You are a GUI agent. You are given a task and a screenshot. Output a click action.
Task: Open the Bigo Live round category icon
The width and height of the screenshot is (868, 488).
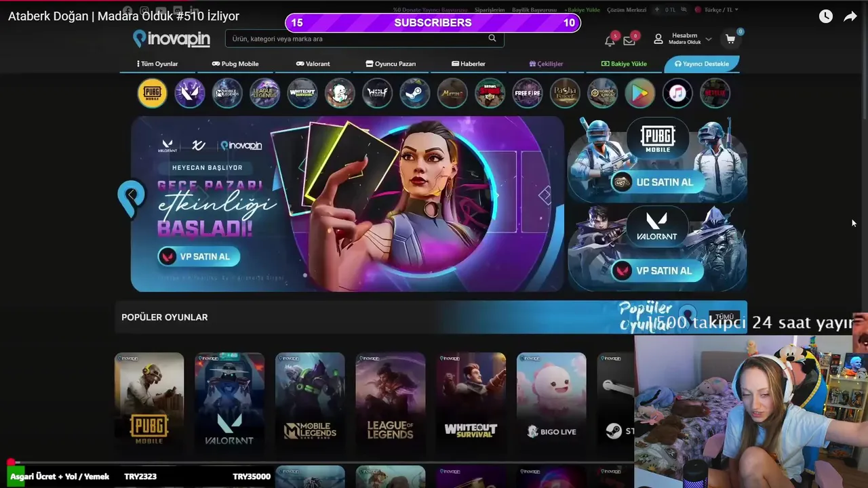pos(340,94)
